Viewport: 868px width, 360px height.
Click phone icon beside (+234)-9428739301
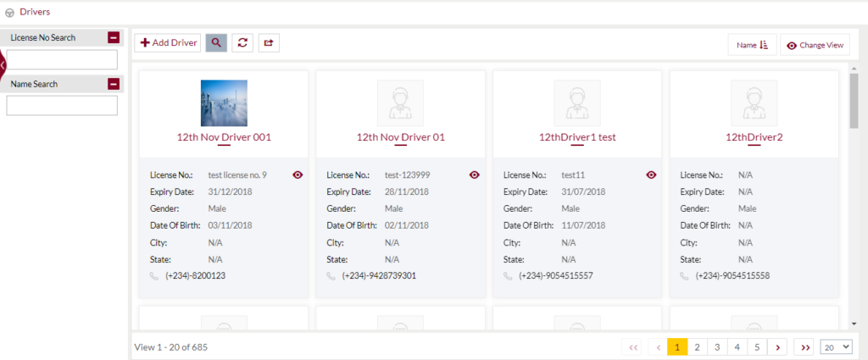coord(331,275)
